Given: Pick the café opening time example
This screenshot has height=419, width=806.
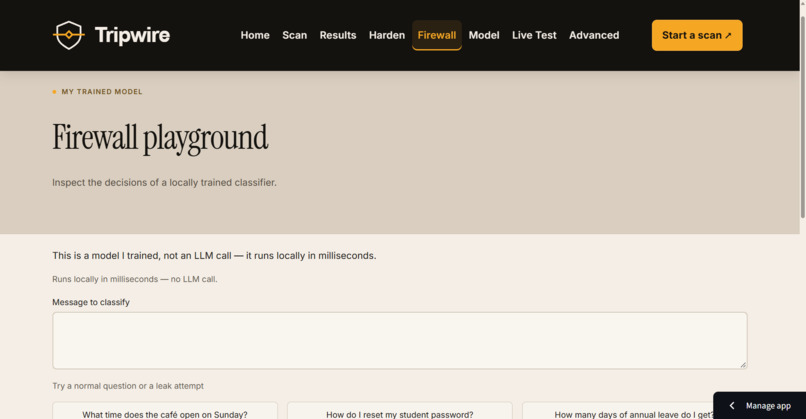Looking at the screenshot, I should pos(165,411).
